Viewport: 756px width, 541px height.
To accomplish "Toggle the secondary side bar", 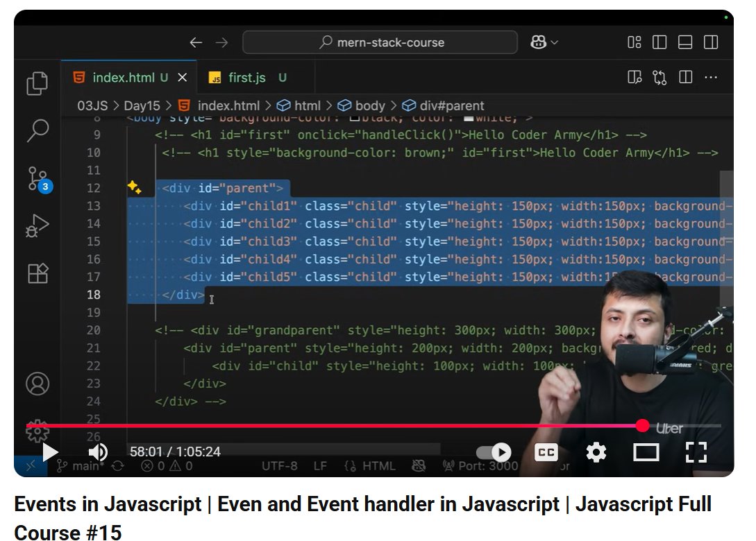I will (711, 42).
